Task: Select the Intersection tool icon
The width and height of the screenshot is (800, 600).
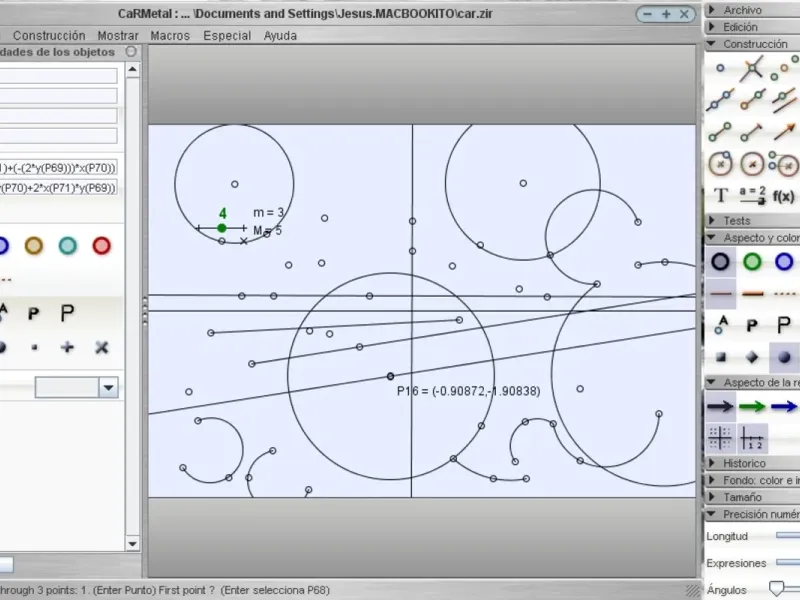Action: [x=752, y=68]
